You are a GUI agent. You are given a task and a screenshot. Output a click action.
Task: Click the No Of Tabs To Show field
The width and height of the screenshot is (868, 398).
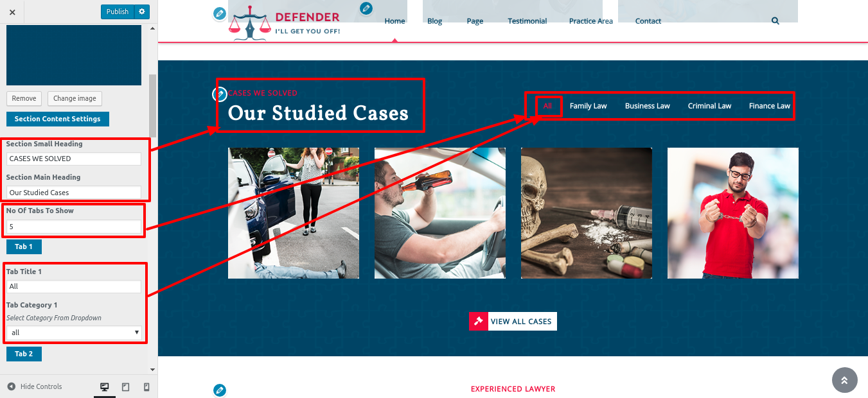coord(74,227)
